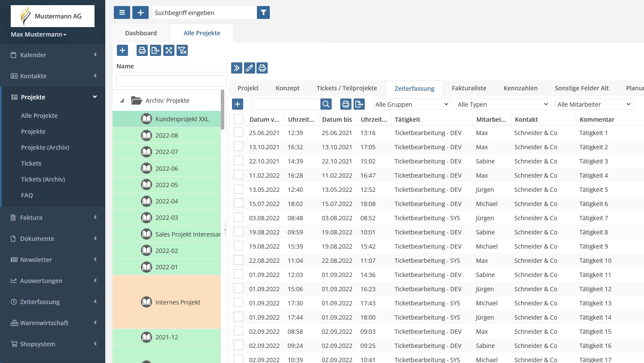Viewport: 644px width, 363px height.
Task: Check the row for Tätigkeit 12
Action: coord(238,289)
